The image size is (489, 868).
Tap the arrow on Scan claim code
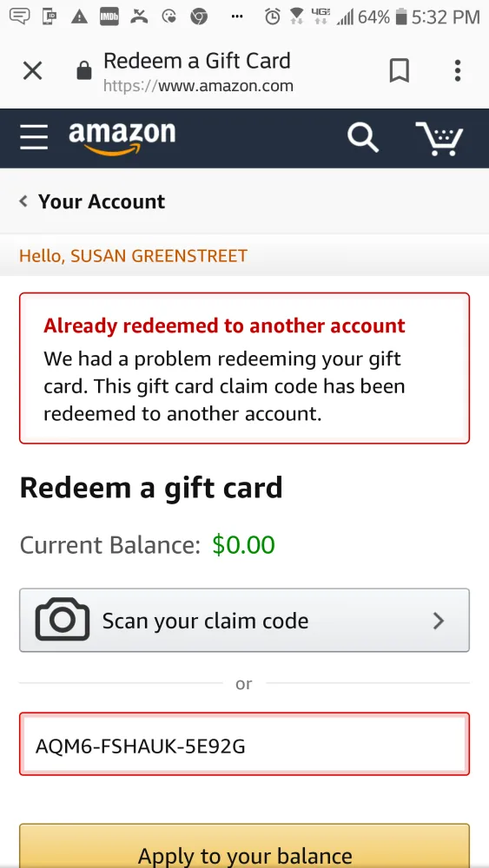click(x=439, y=621)
